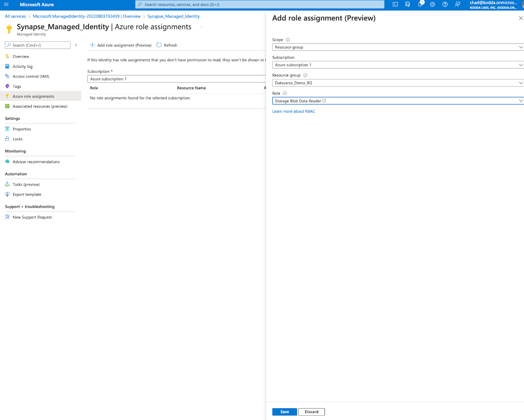524x420 pixels.
Task: Open the Synapse_Managed_Identity breadcrumb
Action: pos(174,16)
